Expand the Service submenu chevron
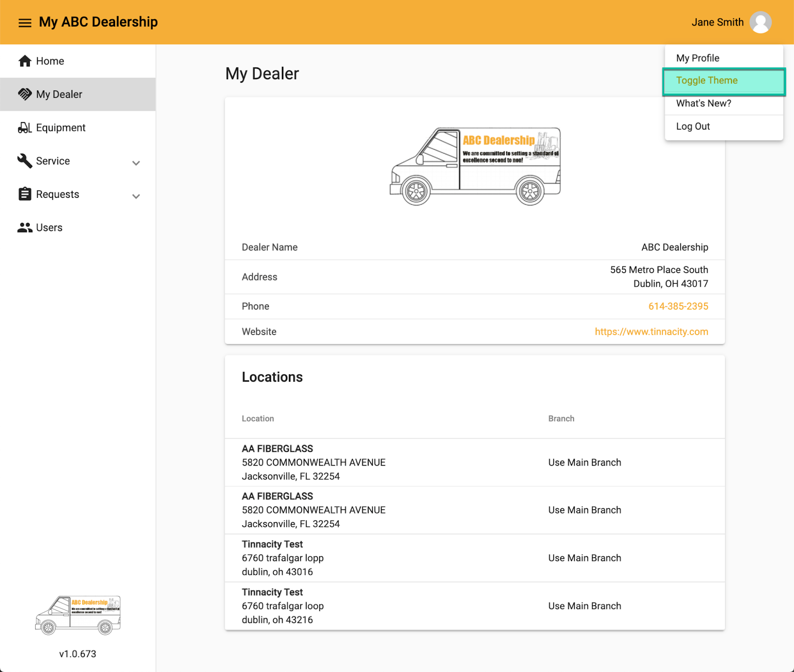 tap(136, 163)
